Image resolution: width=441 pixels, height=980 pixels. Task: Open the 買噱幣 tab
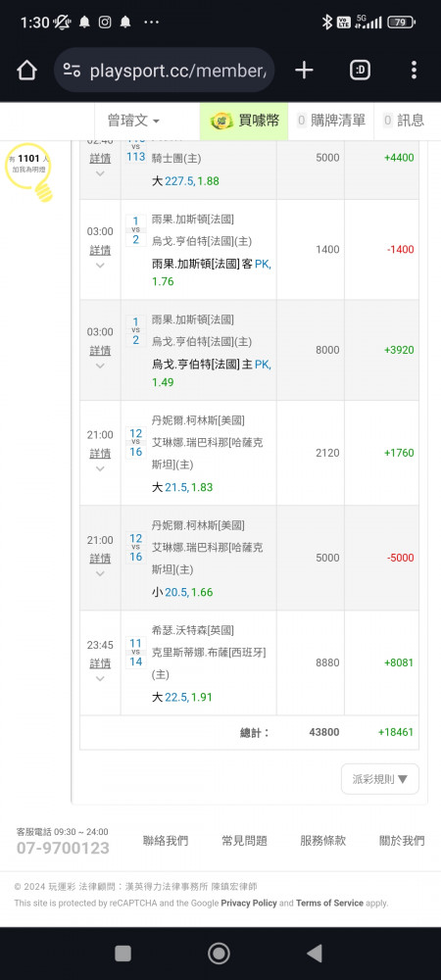244,121
